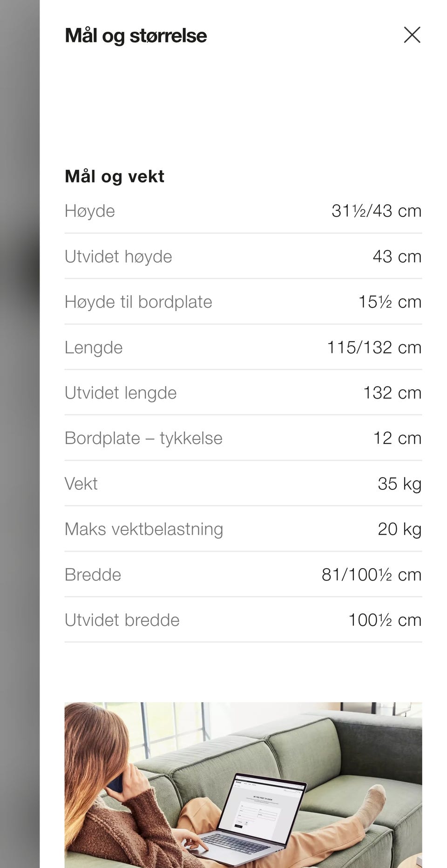This screenshot has width=447, height=868.
Task: Click the 31½/43 cm height value
Action: [x=376, y=211]
